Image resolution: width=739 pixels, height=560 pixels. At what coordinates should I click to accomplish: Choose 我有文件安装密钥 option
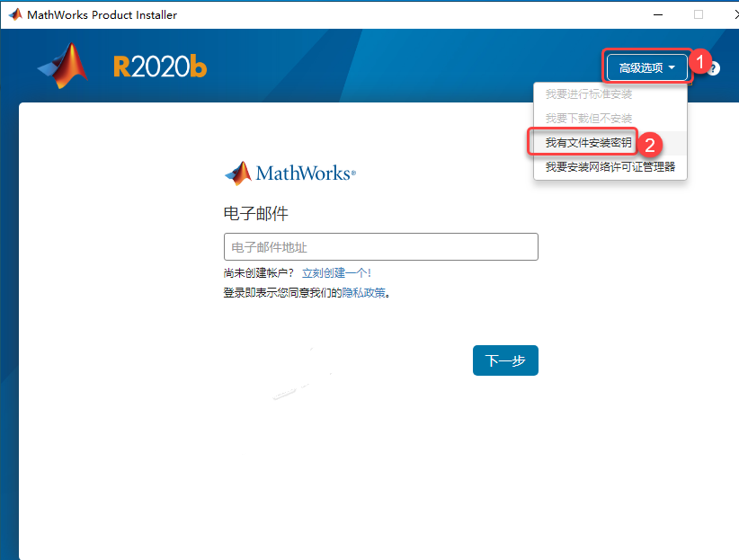pyautogui.click(x=610, y=143)
